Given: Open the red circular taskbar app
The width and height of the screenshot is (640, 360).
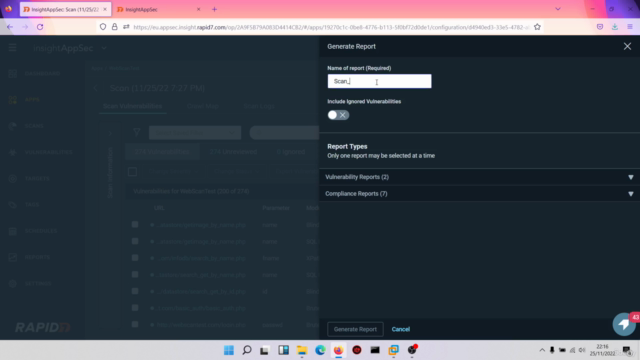Looking at the screenshot, I should point(357,350).
